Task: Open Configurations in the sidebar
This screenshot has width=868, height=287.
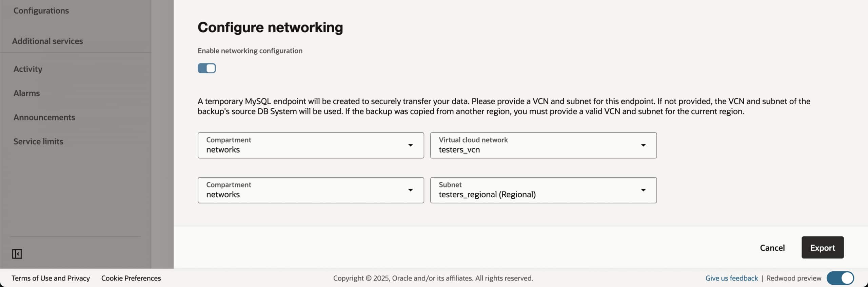Action: [41, 11]
